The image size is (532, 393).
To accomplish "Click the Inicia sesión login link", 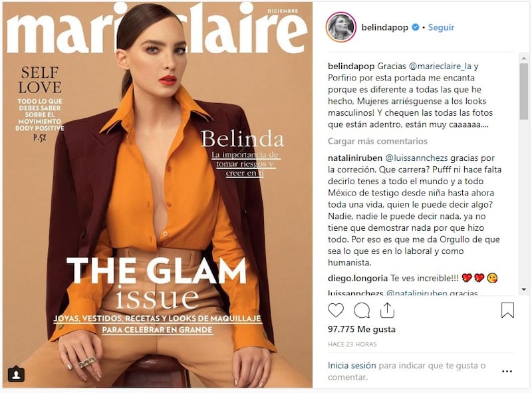I will click(x=352, y=366).
